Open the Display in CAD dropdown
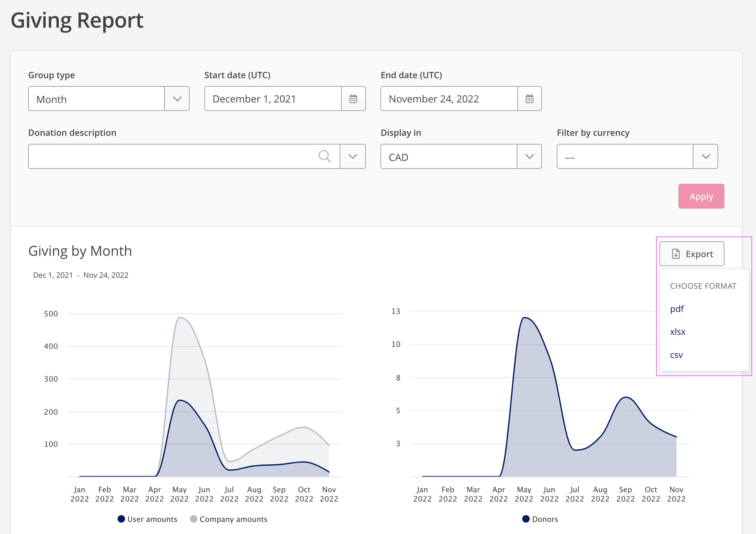The image size is (756, 534). click(x=529, y=156)
